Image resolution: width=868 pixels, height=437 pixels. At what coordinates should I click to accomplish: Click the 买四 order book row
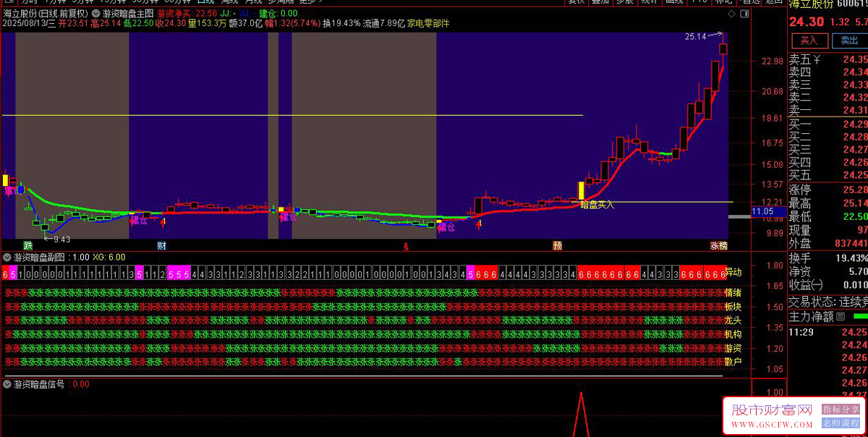(827, 162)
